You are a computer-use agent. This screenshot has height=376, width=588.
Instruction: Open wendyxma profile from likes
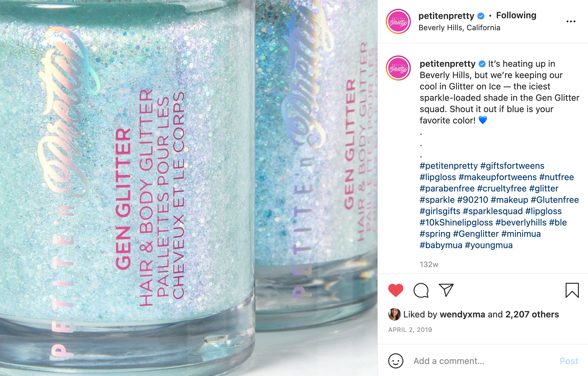pos(462,314)
